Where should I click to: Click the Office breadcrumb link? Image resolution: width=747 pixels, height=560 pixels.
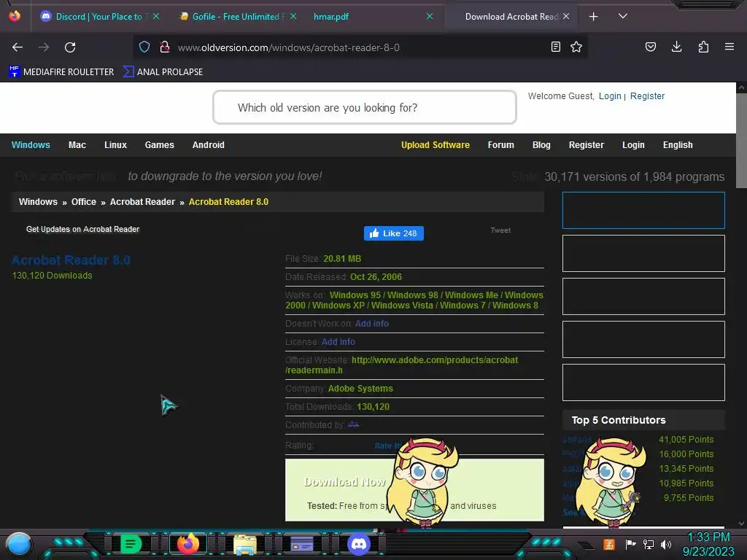coord(84,202)
